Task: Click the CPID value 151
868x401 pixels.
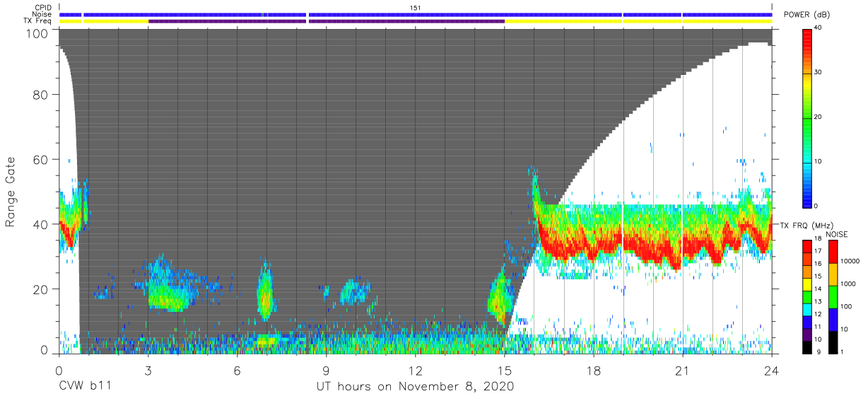Action: click(416, 7)
